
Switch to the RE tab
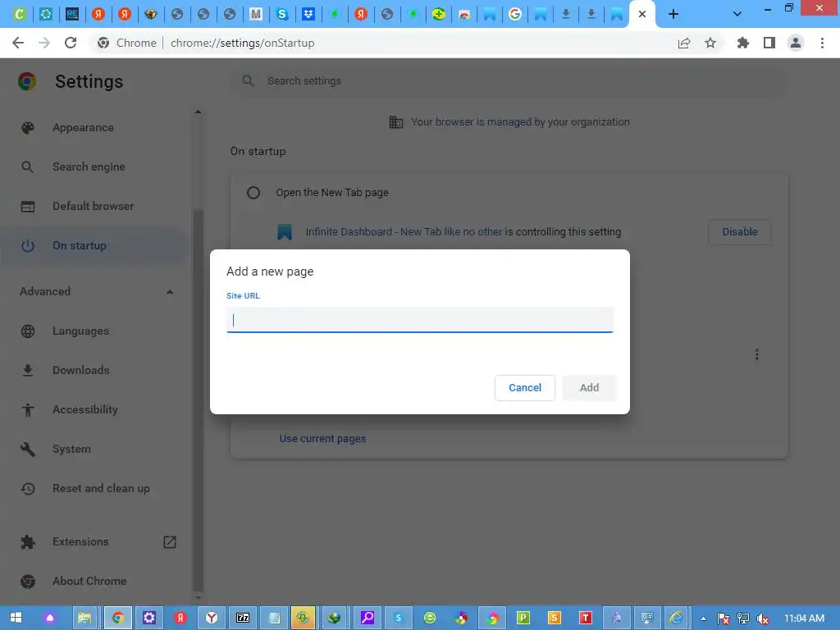[x=72, y=15]
